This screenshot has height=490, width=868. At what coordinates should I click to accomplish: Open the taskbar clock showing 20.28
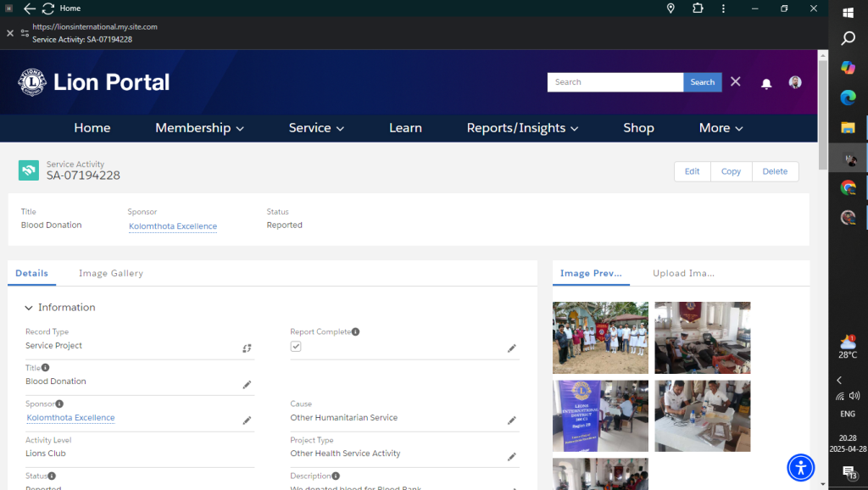point(848,443)
